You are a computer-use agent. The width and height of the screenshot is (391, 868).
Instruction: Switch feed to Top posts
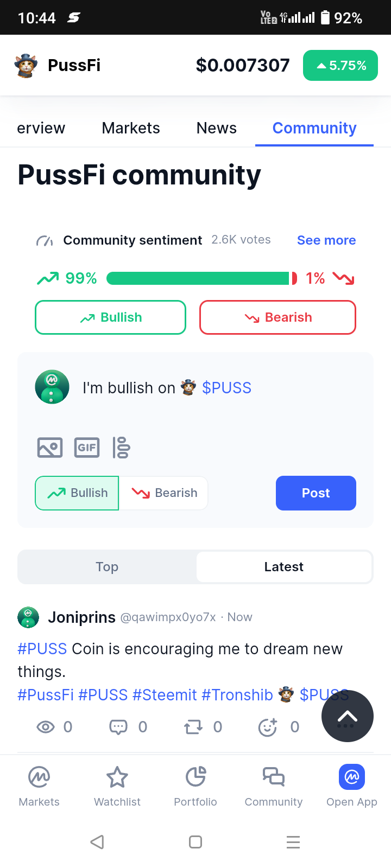pyautogui.click(x=107, y=567)
